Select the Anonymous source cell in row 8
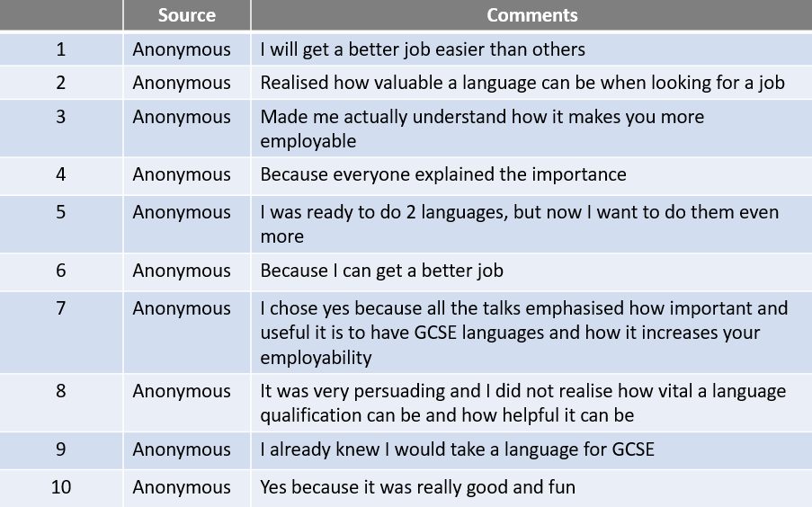Viewport: 812px width, 507px height. pos(182,391)
